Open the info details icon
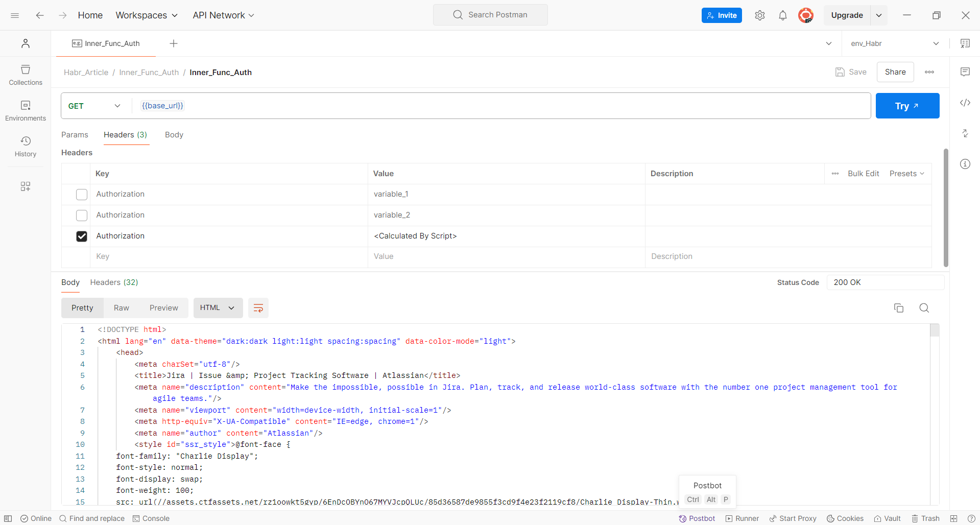980x525 pixels. (965, 164)
